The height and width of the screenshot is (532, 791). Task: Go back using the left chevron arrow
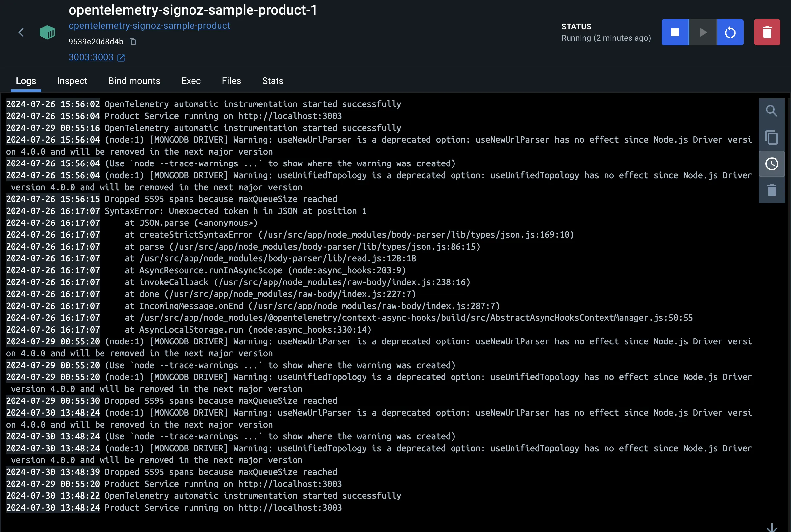[x=21, y=33]
